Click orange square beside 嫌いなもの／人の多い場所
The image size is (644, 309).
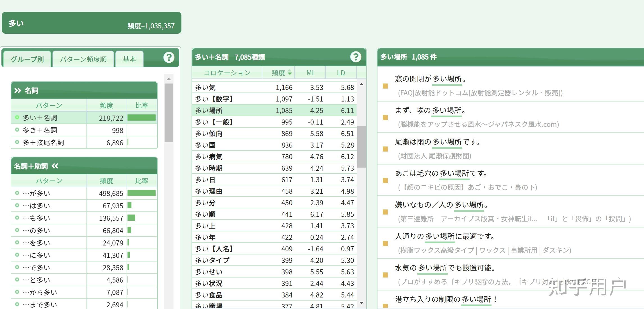(x=385, y=212)
